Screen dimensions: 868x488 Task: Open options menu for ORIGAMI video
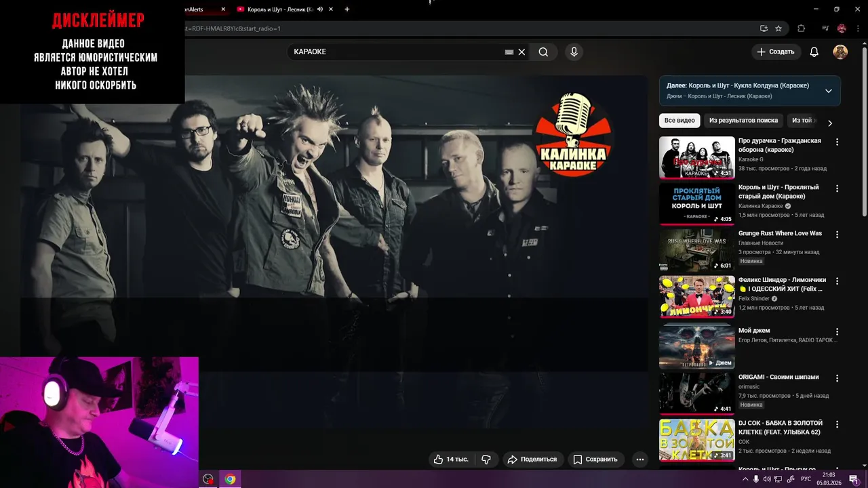(x=837, y=378)
